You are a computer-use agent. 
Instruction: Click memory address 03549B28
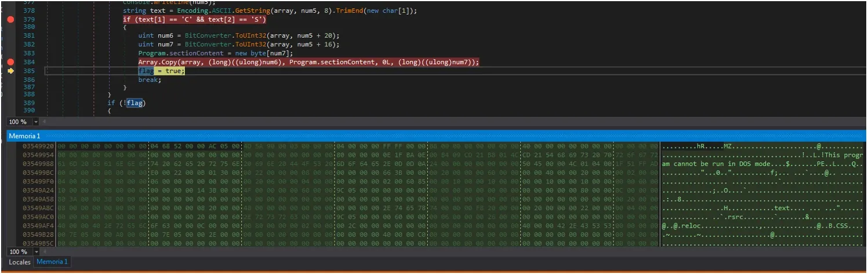[x=38, y=235]
